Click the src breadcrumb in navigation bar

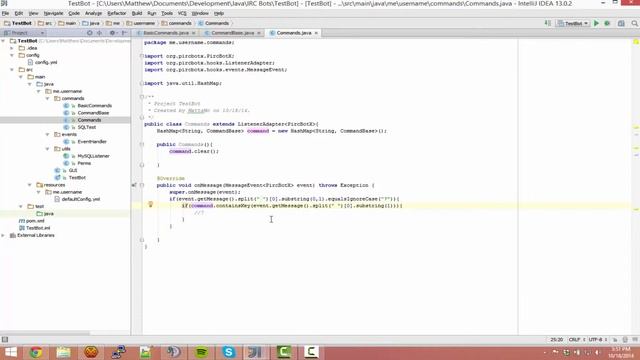[x=45, y=23]
